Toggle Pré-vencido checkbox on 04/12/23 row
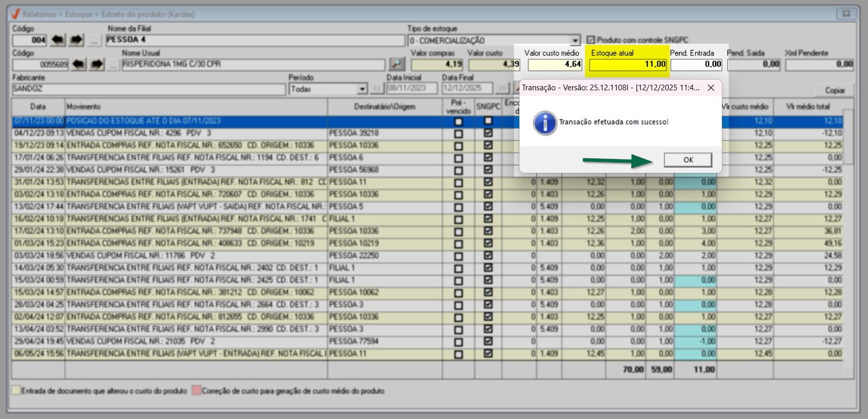The height and width of the screenshot is (419, 868). (458, 134)
